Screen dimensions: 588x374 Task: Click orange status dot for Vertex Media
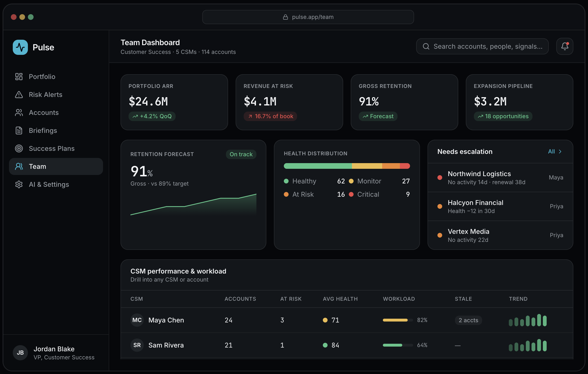(440, 235)
